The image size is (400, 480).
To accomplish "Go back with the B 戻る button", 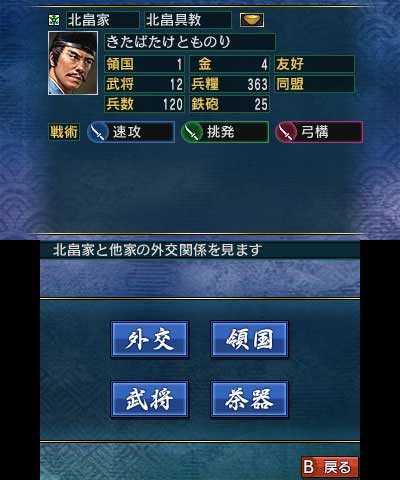I will [330, 467].
